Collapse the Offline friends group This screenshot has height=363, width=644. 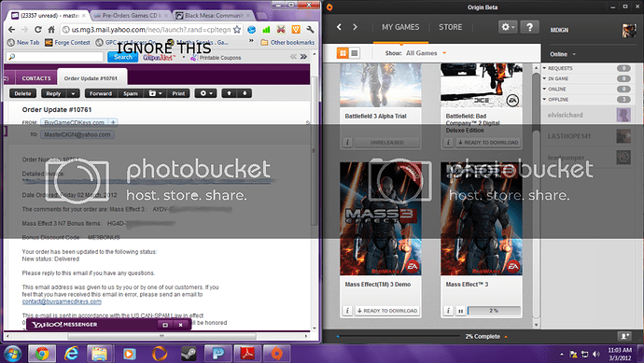click(545, 99)
